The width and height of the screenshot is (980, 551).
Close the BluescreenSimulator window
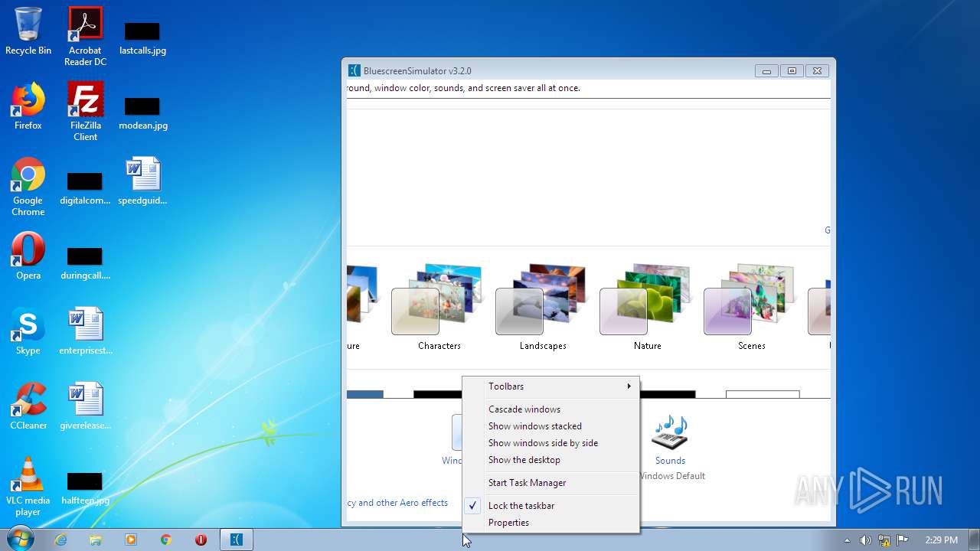coord(817,70)
